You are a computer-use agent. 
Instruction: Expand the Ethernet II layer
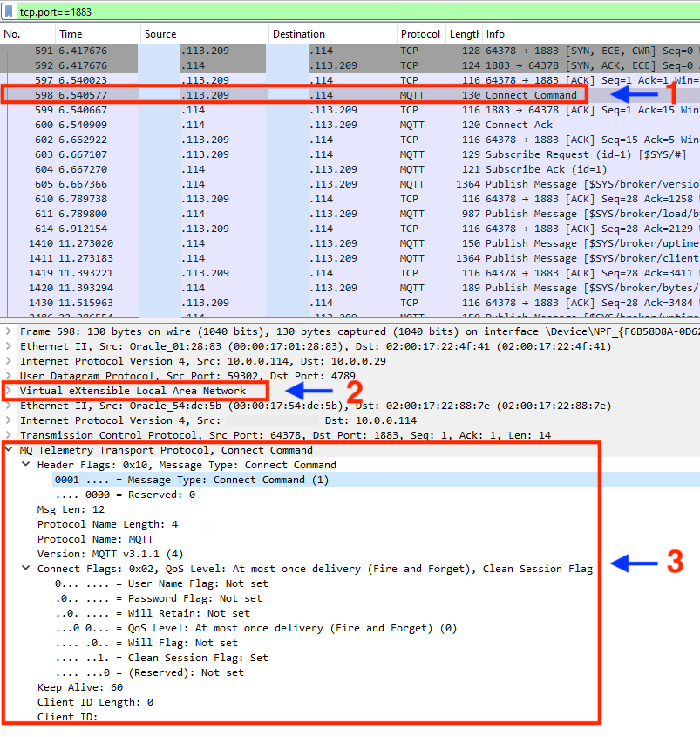9,346
